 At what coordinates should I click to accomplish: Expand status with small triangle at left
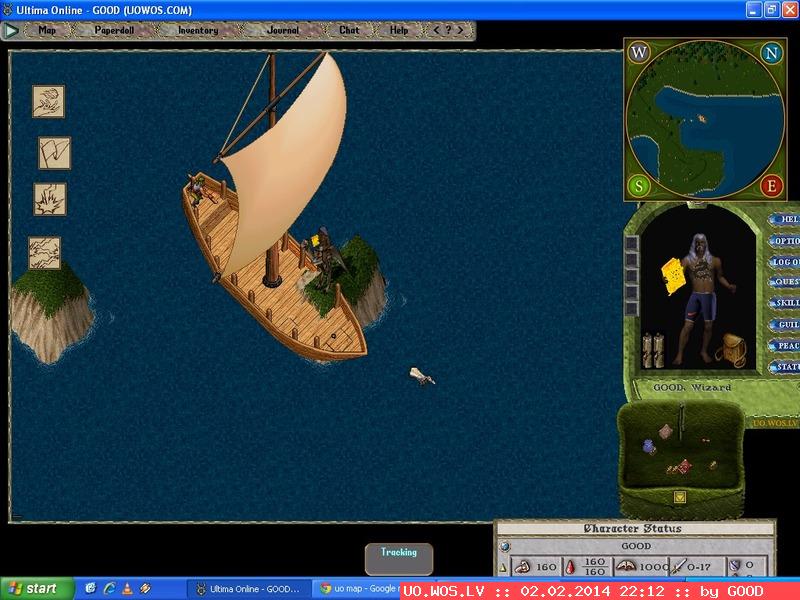coord(503,567)
